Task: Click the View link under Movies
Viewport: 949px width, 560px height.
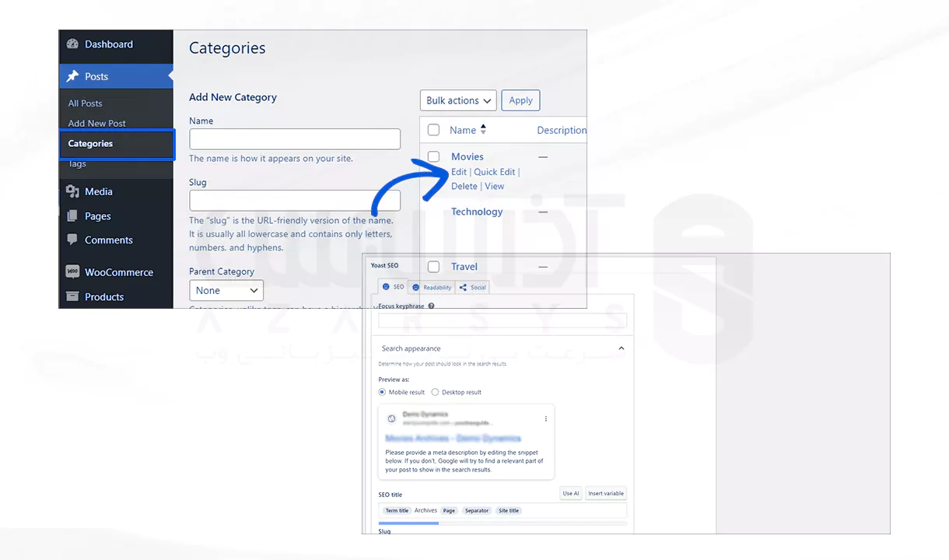Action: click(x=495, y=186)
